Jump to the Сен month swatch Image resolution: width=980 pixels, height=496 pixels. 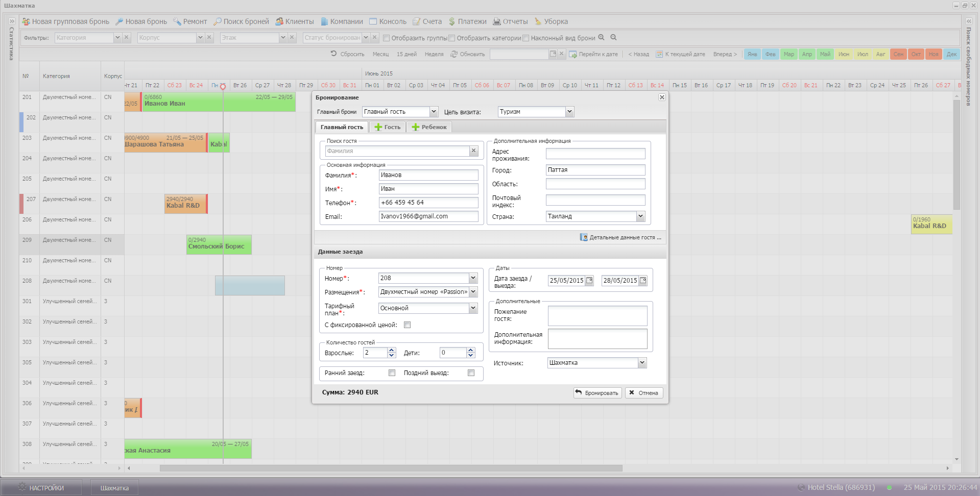tap(898, 54)
